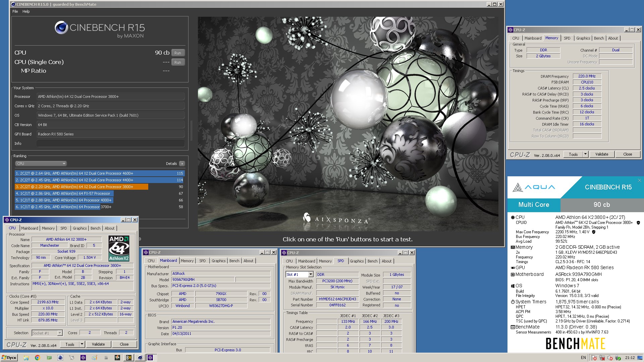Click the Max Core Frequency shield icon
Screen dimensions: 644x362
[594, 232]
